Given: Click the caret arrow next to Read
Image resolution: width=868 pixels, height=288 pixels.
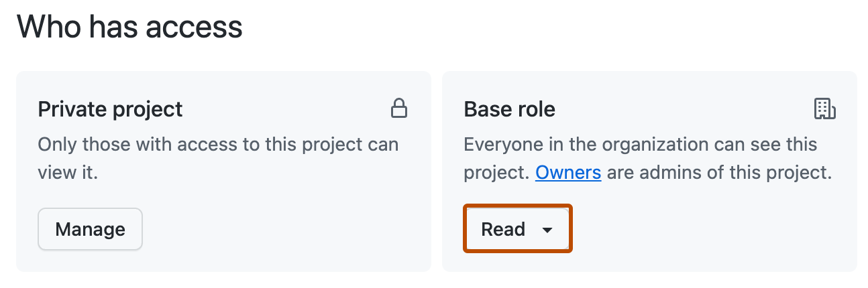Looking at the screenshot, I should pyautogui.click(x=547, y=230).
